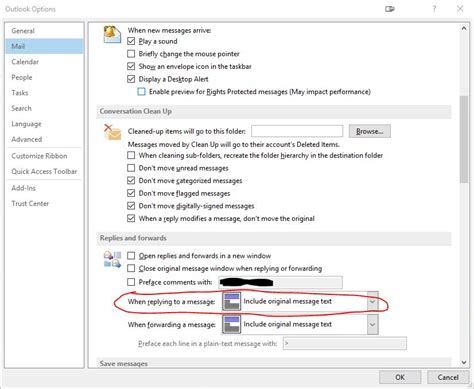The width and height of the screenshot is (474, 389).
Task: Open Quick Access Toolbar settings
Action: coord(45,171)
